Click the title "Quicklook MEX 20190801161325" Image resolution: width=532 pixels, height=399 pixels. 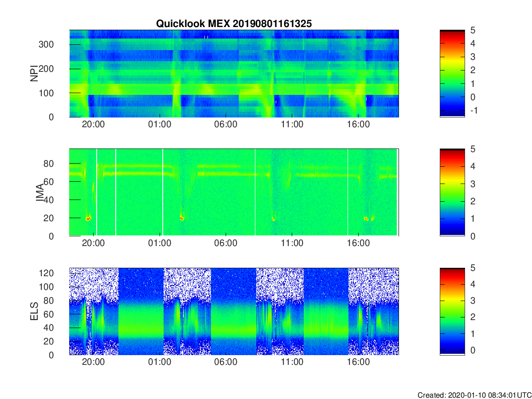(x=234, y=23)
